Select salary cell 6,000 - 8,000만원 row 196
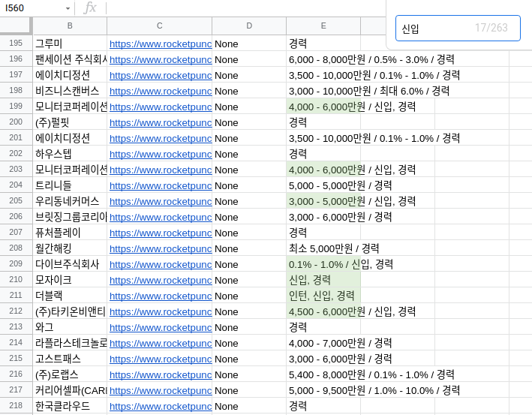532x415 pixels. click(323, 59)
